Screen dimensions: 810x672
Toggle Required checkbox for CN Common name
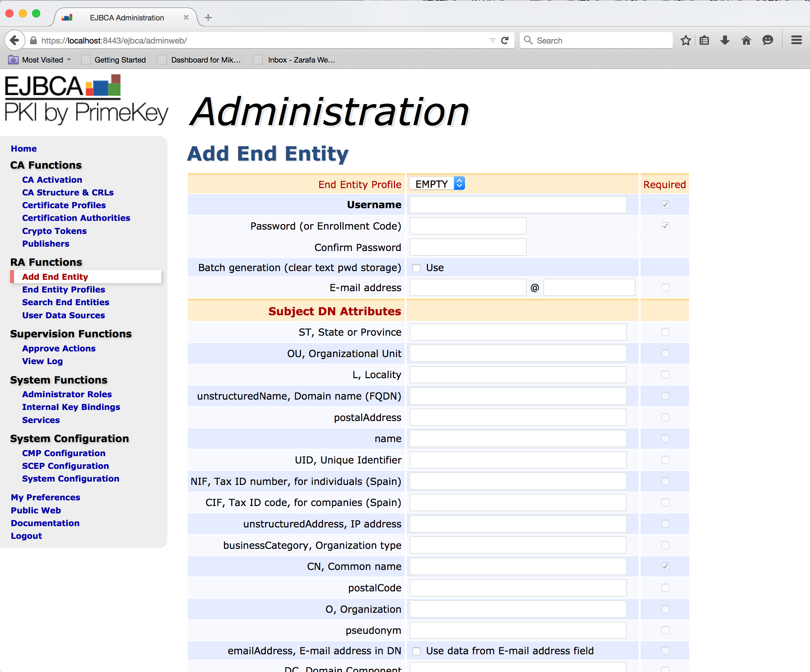[665, 566]
